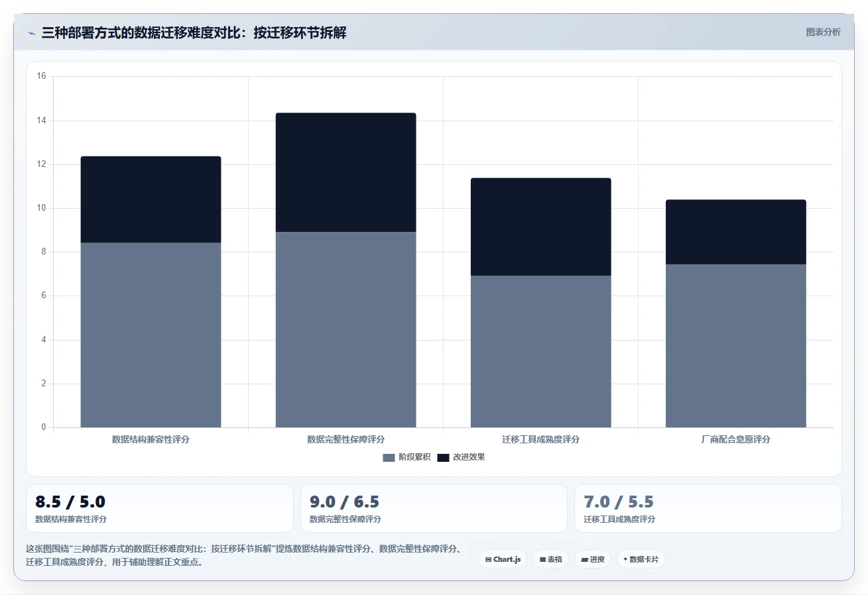Click the 数据结构兼容性评分 caption under 8.5 / 5.0
The image size is (868, 595).
tap(71, 519)
